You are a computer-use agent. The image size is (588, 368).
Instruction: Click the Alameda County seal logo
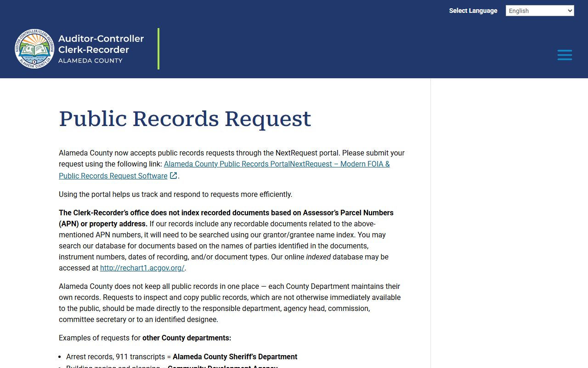click(34, 49)
